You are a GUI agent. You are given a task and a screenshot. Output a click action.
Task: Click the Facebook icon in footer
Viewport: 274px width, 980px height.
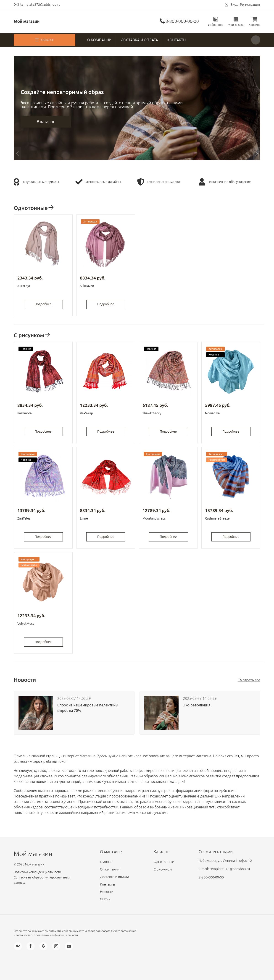pos(30,946)
